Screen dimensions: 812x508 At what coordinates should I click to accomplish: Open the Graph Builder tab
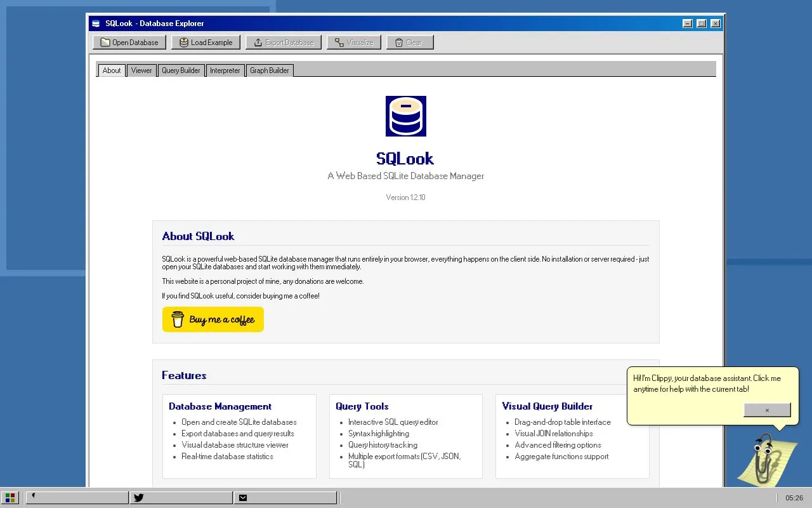270,70
